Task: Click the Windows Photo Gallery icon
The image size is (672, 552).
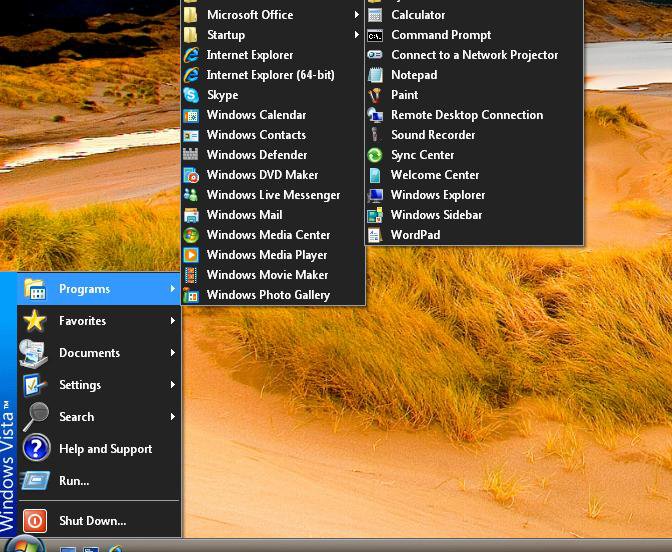Action: click(x=191, y=295)
